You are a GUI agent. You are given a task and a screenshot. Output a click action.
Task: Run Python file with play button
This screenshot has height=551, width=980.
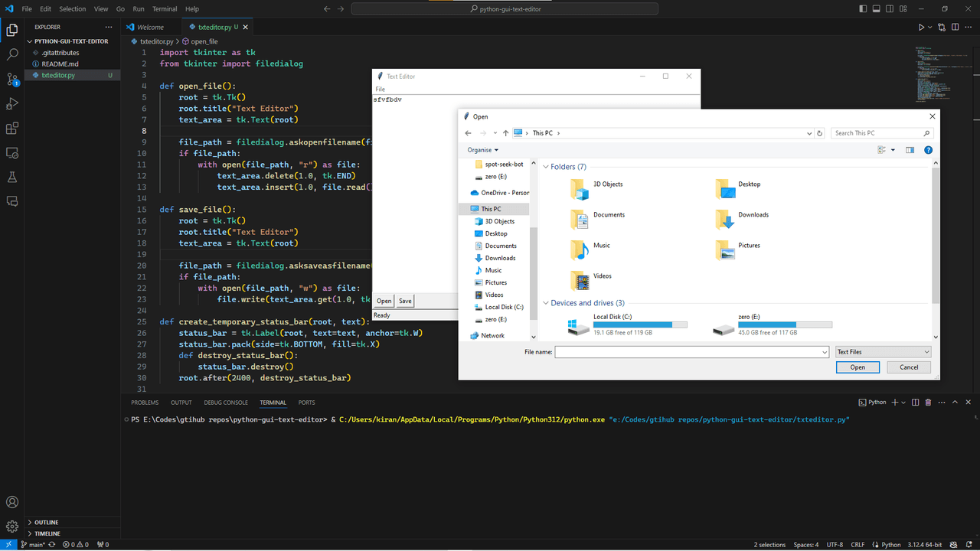pyautogui.click(x=921, y=28)
